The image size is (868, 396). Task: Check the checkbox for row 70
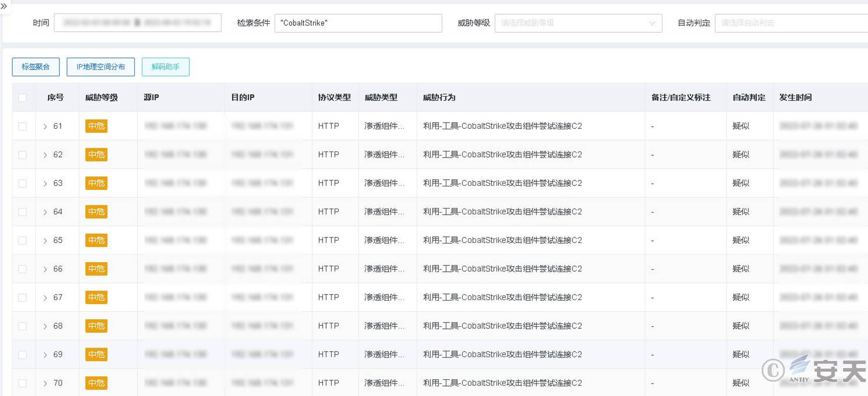pyautogui.click(x=23, y=383)
